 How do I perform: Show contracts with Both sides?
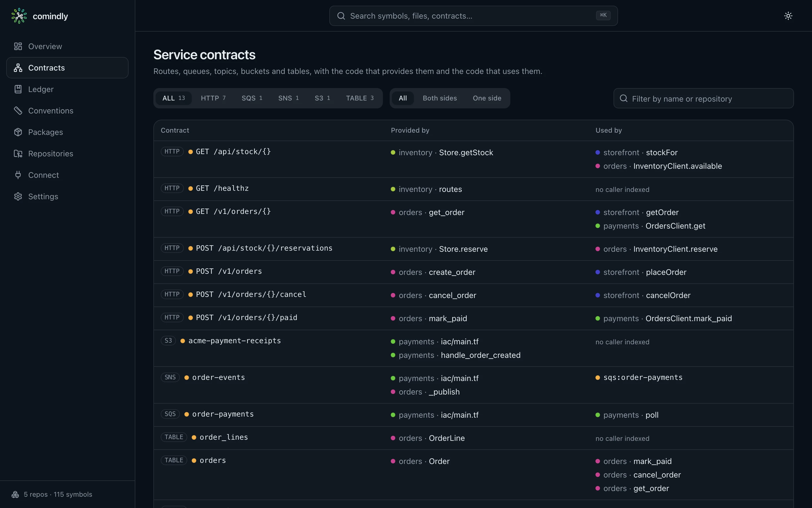pyautogui.click(x=440, y=98)
